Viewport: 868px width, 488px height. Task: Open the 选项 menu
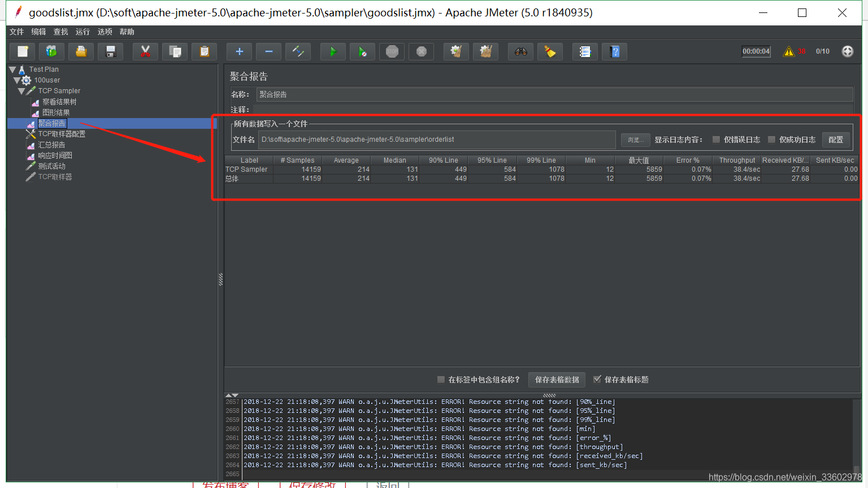tap(105, 32)
